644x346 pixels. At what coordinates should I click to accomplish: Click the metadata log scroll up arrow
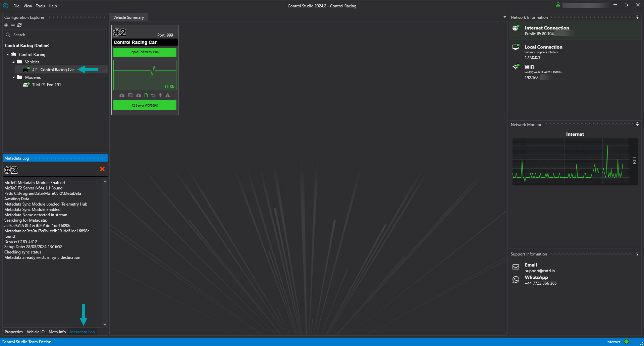click(x=105, y=181)
